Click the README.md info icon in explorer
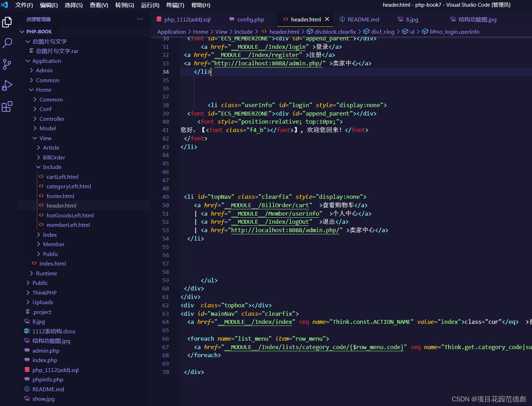Image resolution: width=532 pixels, height=406 pixels. coord(27,389)
